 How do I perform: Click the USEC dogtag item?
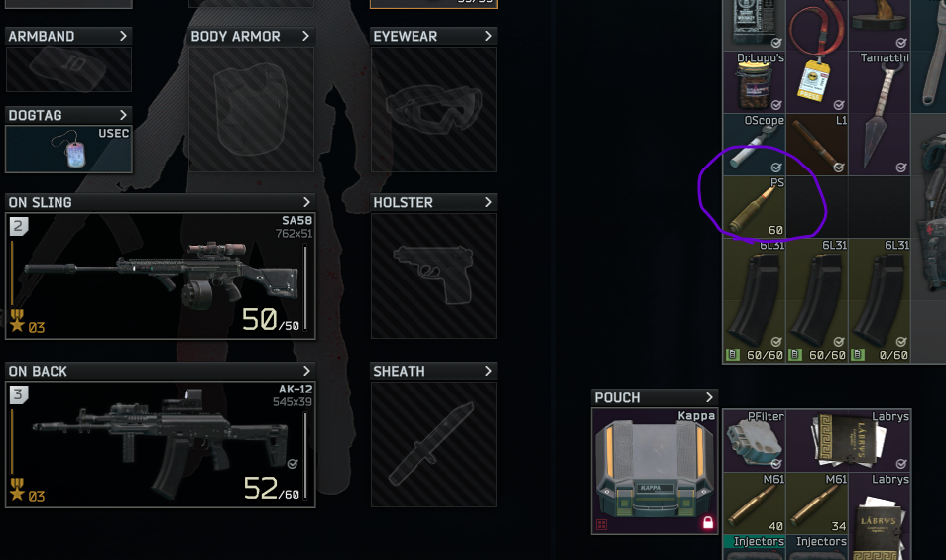(x=68, y=149)
